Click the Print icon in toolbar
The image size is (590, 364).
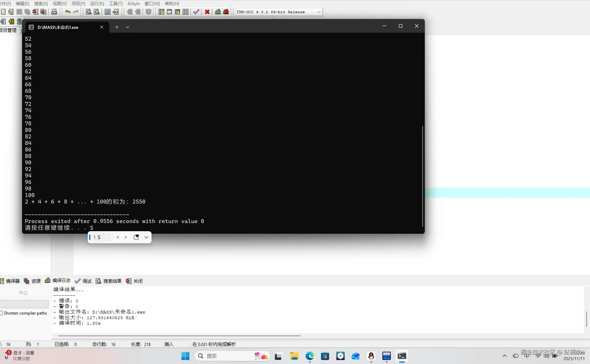pos(54,12)
